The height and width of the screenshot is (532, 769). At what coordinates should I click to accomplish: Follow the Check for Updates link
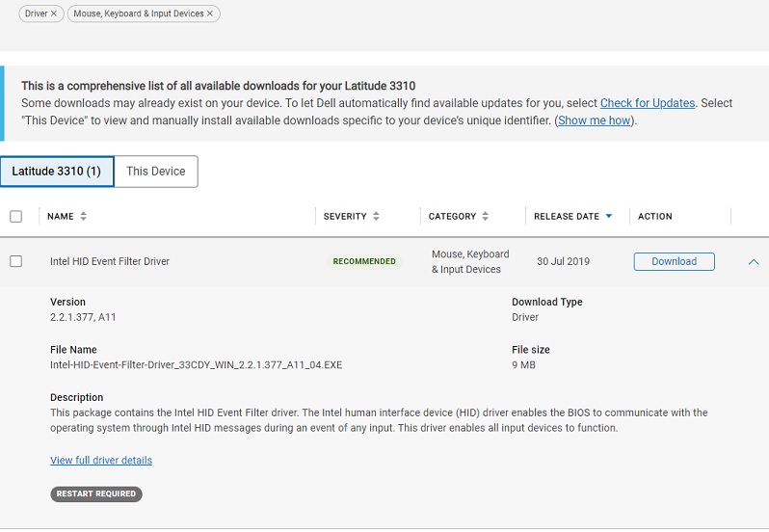pyautogui.click(x=648, y=103)
